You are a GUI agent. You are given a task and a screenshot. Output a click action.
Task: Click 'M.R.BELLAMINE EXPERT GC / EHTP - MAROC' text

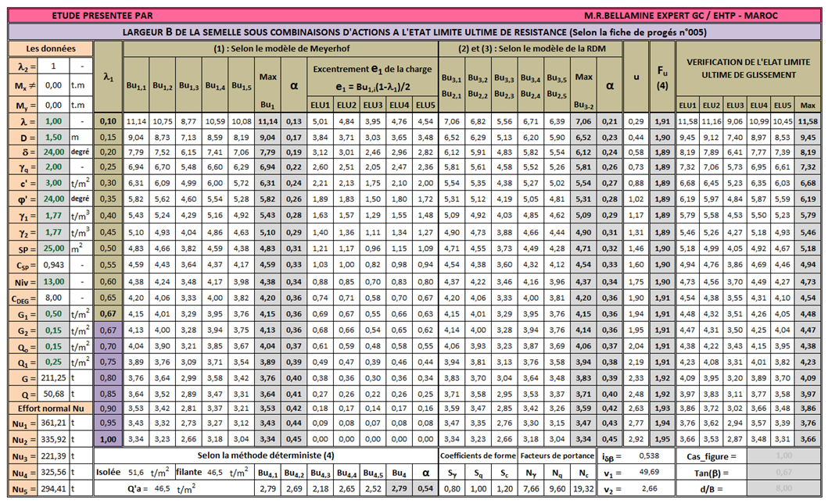[x=681, y=16]
